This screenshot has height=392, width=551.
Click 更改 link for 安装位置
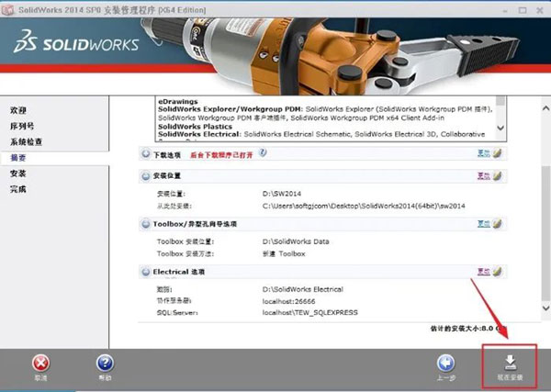point(484,175)
